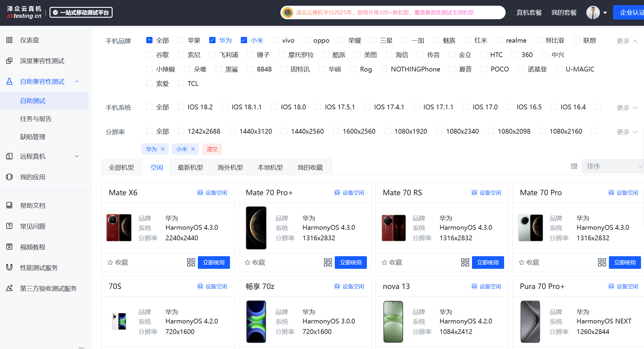Click the 第三方验收测试服务 icon

click(9, 288)
